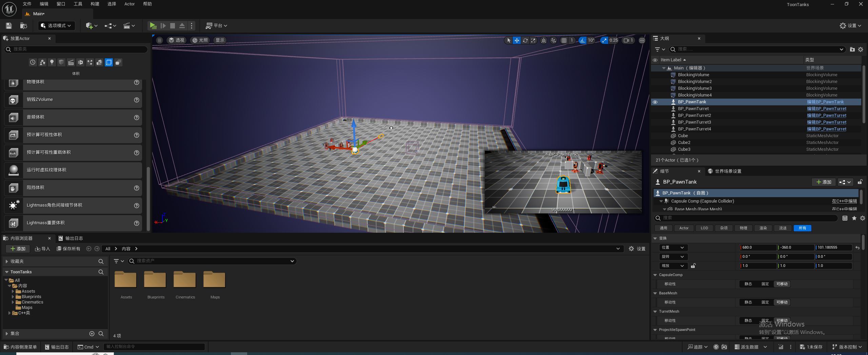
Task: Click the save current level icon
Action: pyautogui.click(x=9, y=26)
